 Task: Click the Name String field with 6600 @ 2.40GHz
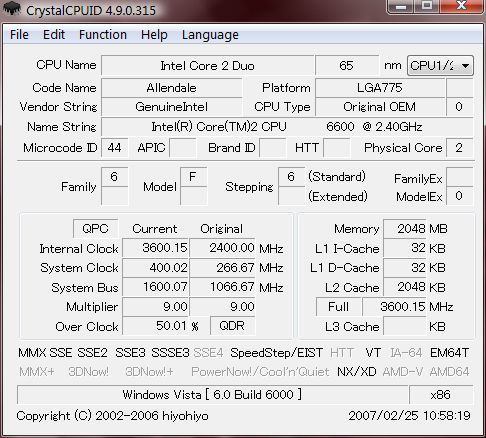click(x=287, y=127)
